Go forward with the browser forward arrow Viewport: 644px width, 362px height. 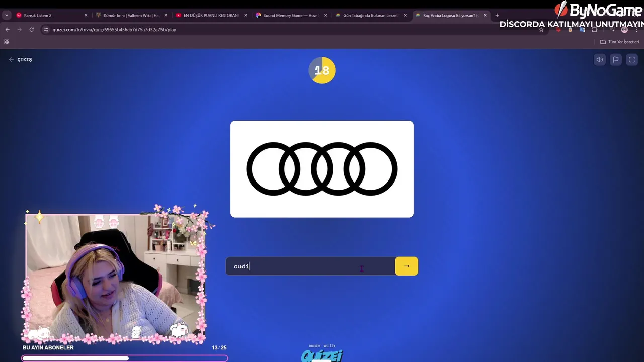tap(19, 30)
